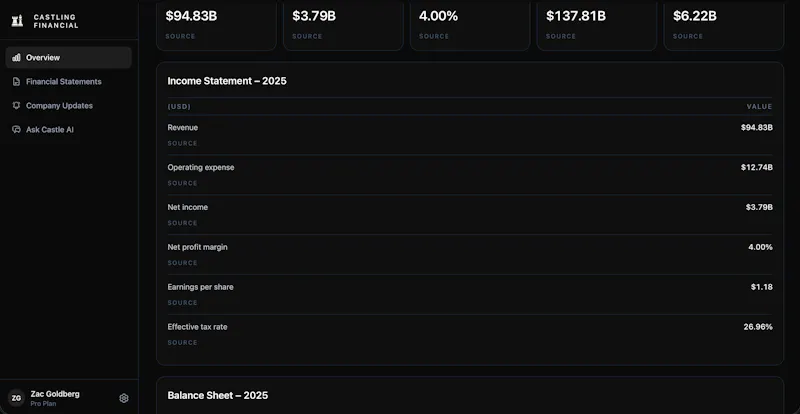Click the $12.74B operating expense value
The height and width of the screenshot is (414, 800).
tap(757, 167)
